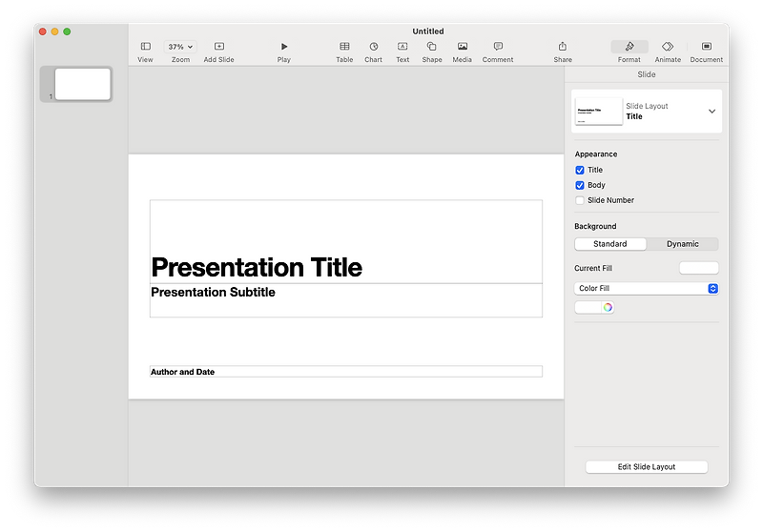Image resolution: width=763 pixels, height=532 pixels.
Task: Open the 37% Zoom dropdown
Action: click(180, 47)
